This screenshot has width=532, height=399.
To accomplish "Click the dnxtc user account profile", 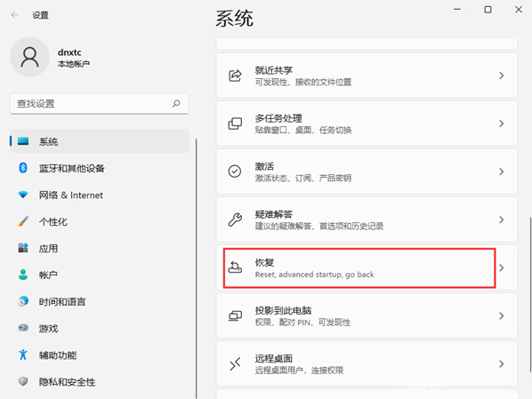I will 51,57.
